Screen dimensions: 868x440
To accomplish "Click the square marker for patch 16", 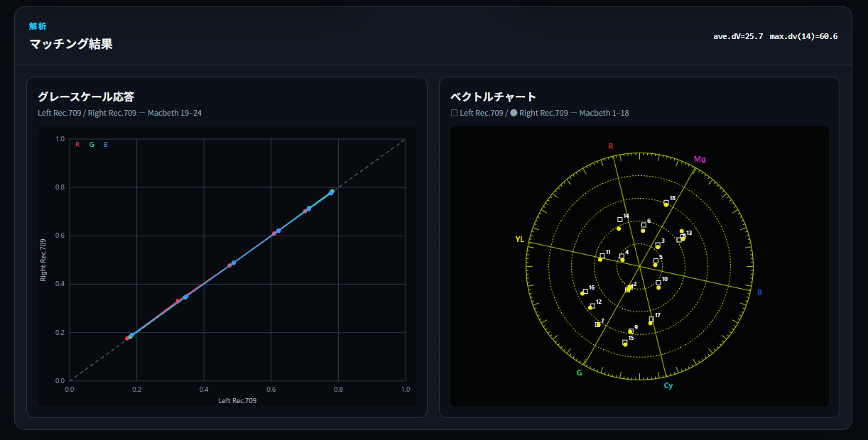I will point(585,291).
